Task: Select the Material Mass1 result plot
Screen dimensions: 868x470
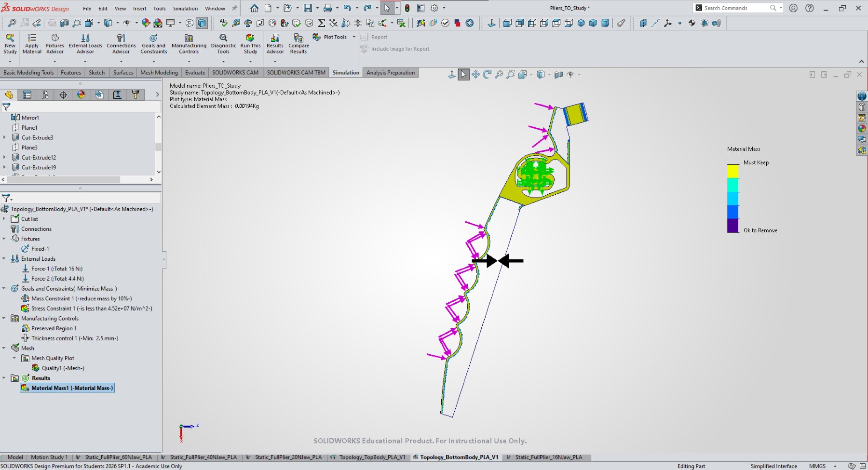Action: [67, 388]
